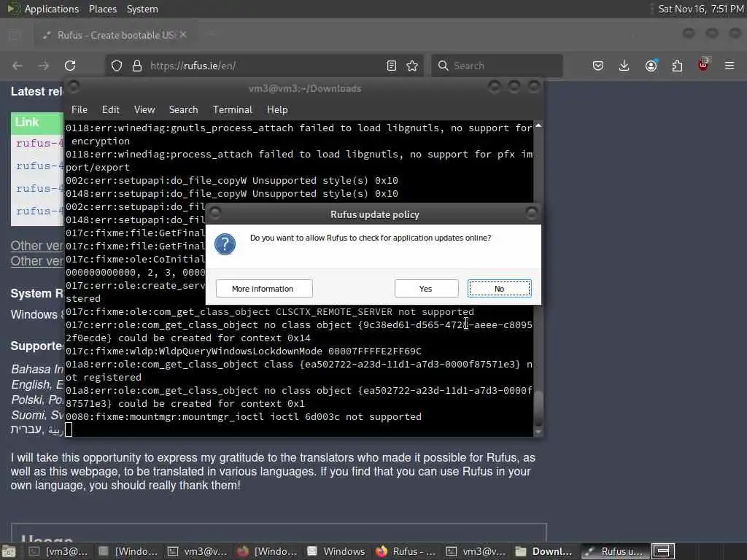The image size is (747, 560).
Task: Click the second Other versions link
Action: (36, 261)
